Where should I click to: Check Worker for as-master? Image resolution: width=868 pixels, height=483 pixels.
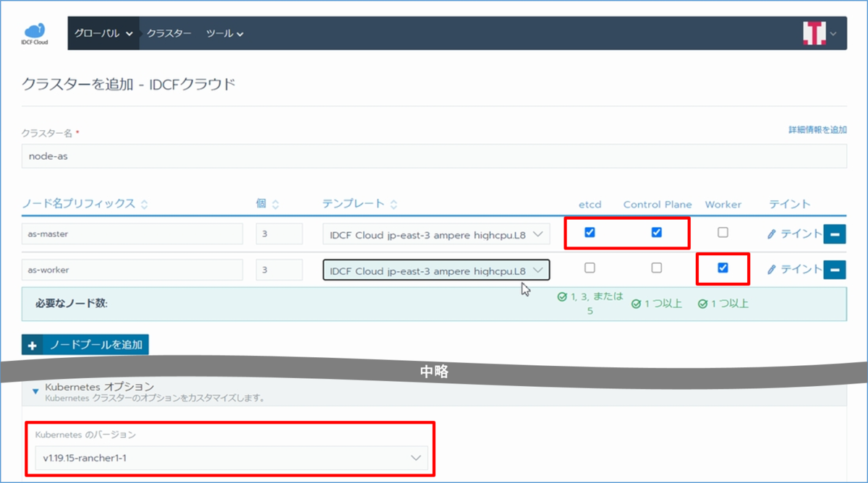[723, 233]
